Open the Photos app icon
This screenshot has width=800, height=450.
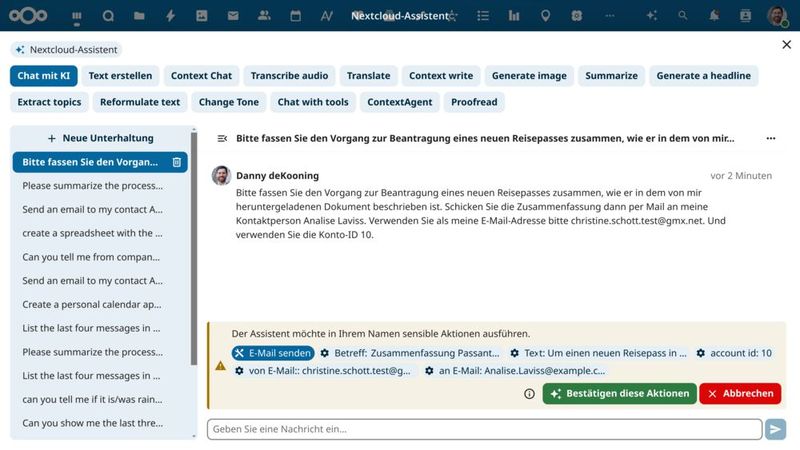point(202,16)
